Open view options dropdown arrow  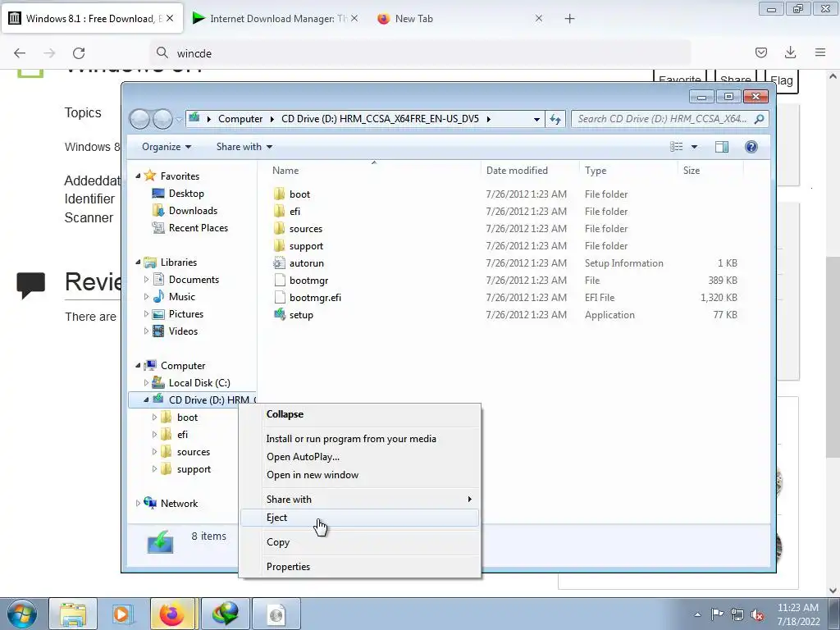click(694, 147)
